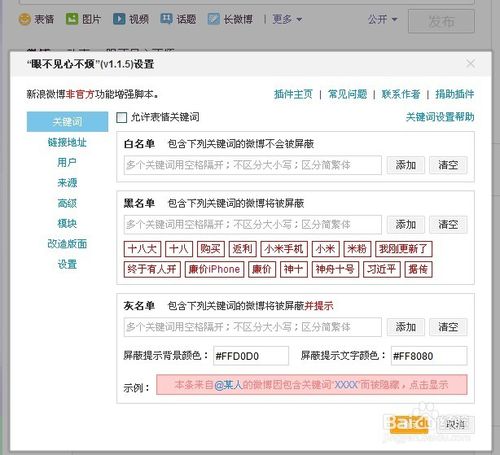Screen dimensions: 500x455
Task: Focus the 灰名单 keyword input field
Action: (253, 327)
